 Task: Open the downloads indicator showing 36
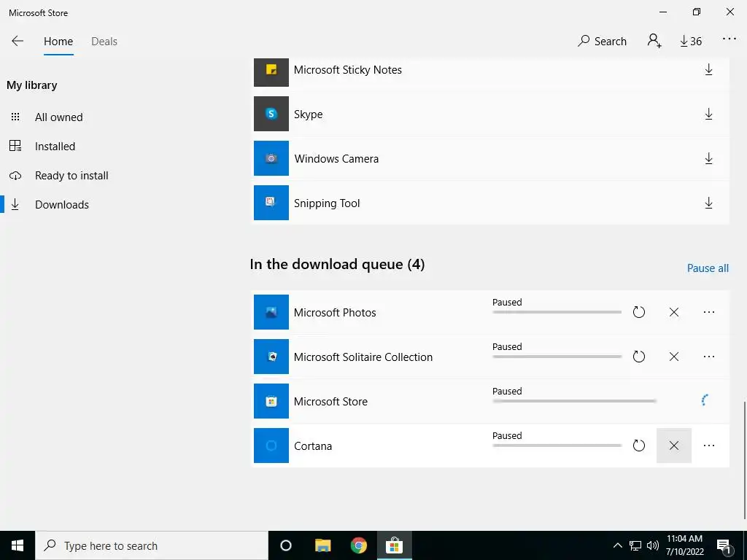pyautogui.click(x=691, y=42)
